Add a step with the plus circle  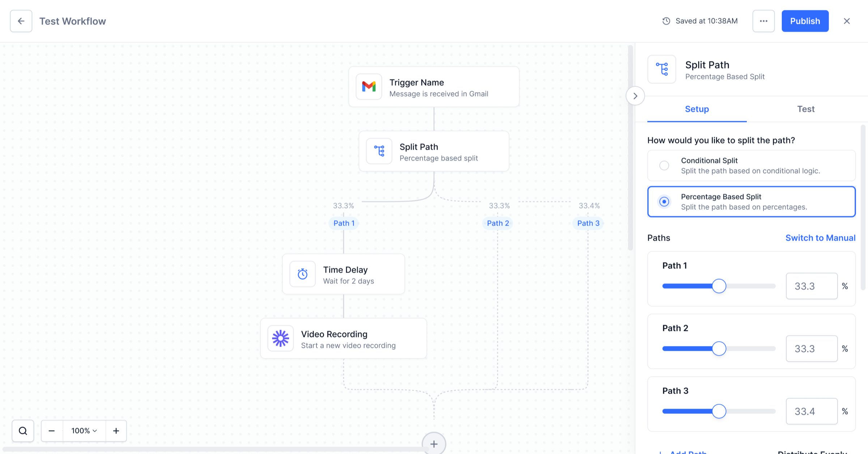[434, 444]
